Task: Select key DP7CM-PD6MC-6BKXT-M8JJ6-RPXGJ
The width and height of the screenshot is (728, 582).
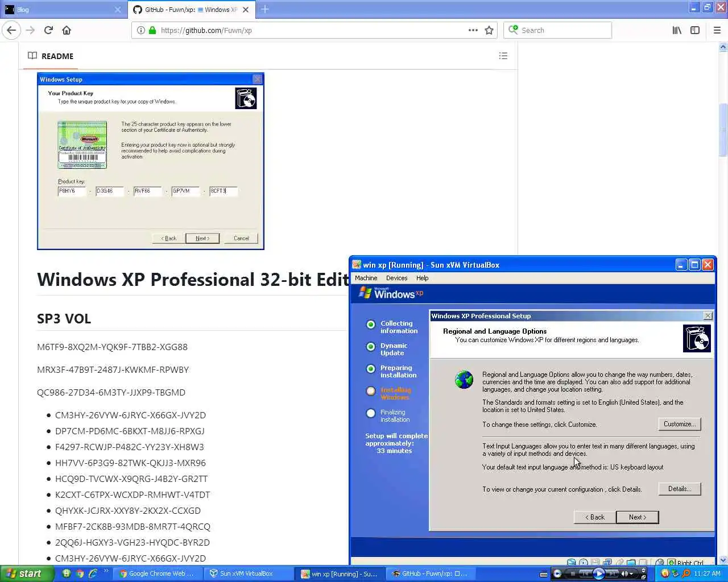Action: pyautogui.click(x=130, y=431)
